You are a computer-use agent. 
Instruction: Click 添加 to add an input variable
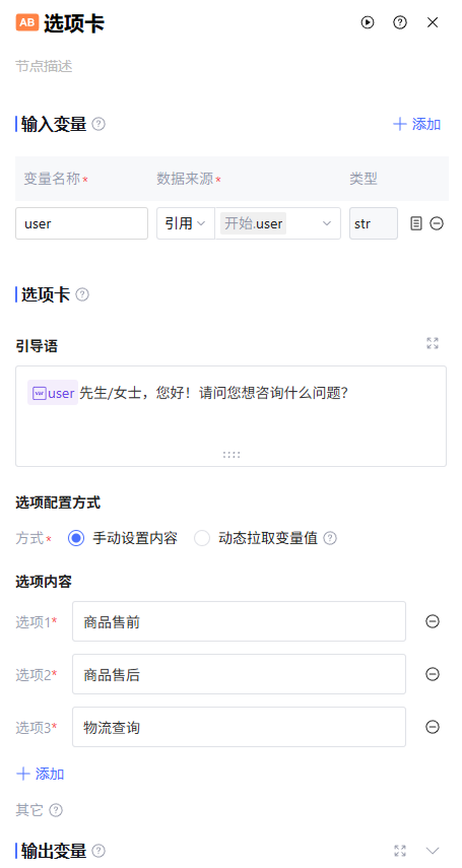point(417,124)
